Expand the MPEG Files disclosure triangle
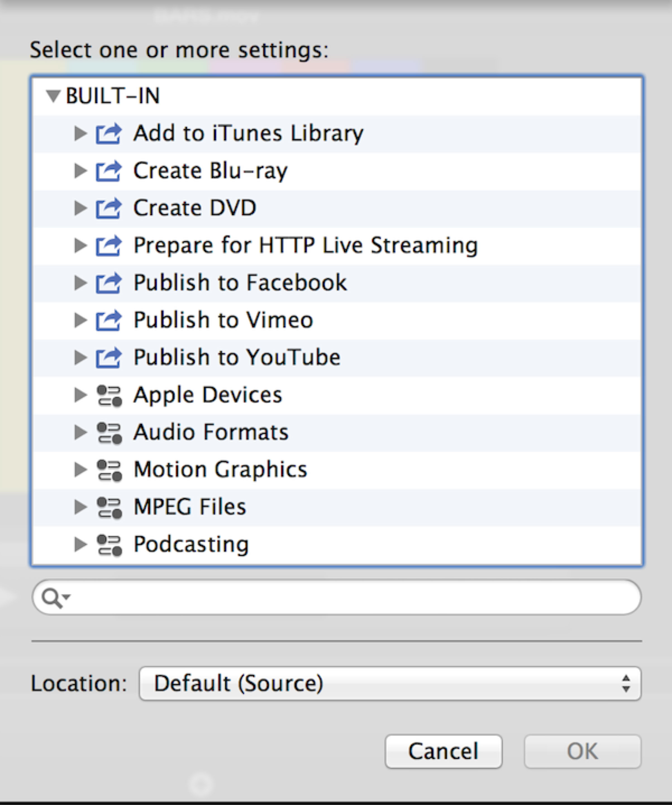 [80, 507]
